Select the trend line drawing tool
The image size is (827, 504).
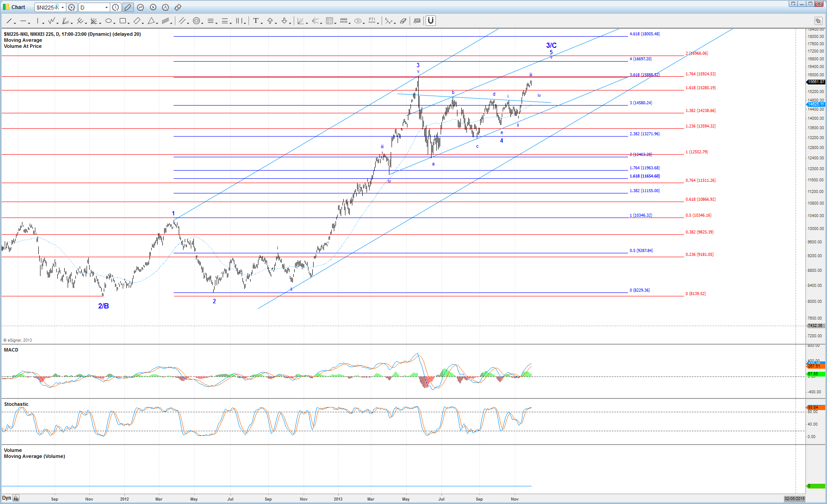click(9, 21)
